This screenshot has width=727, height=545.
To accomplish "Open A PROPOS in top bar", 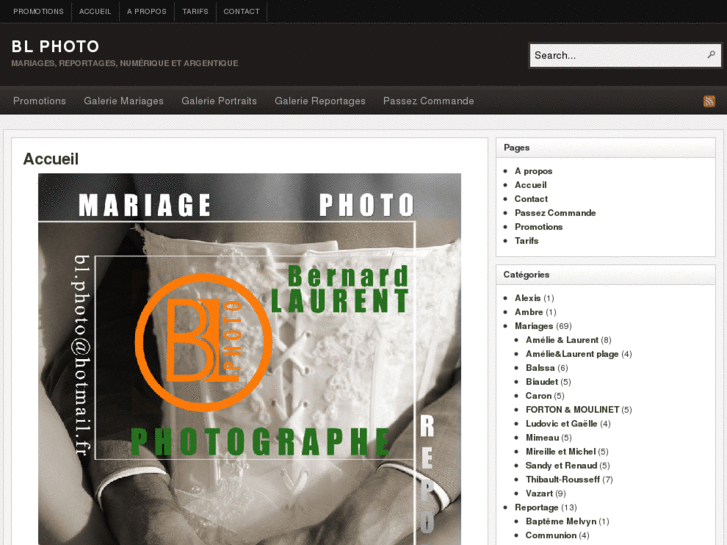I will tap(147, 12).
